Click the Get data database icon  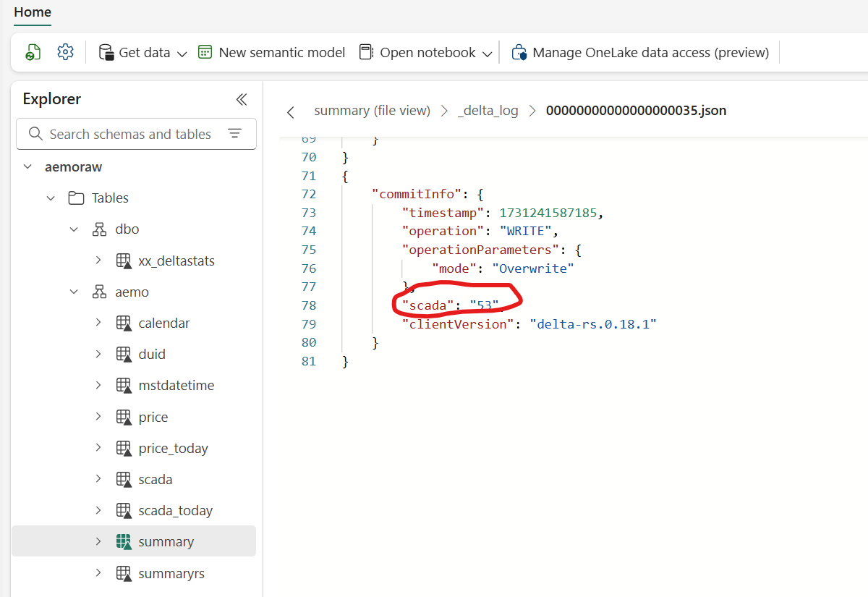click(106, 52)
